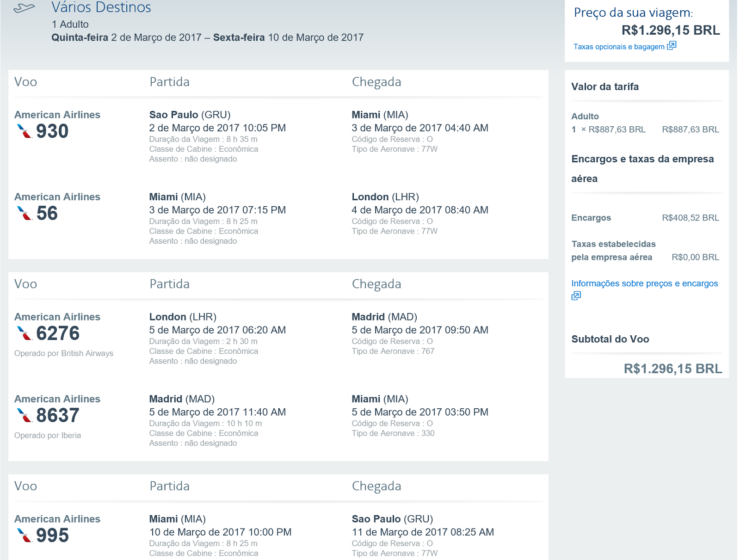Click flight number 6276

click(58, 333)
